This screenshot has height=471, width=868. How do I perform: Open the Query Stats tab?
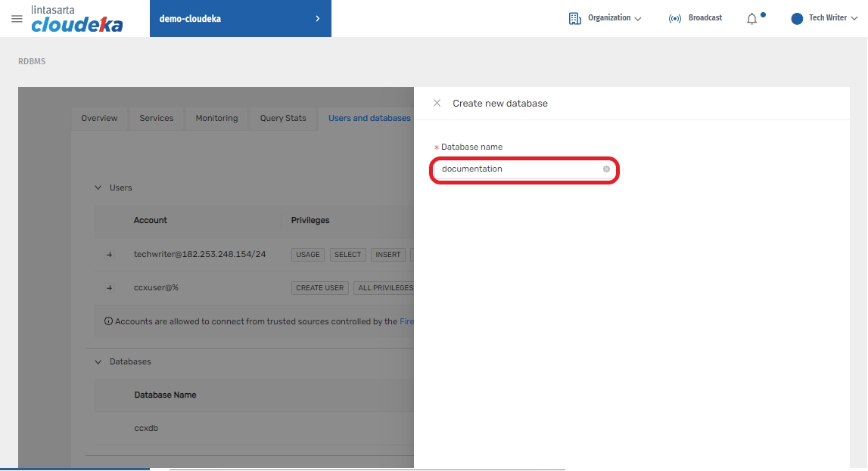tap(283, 119)
